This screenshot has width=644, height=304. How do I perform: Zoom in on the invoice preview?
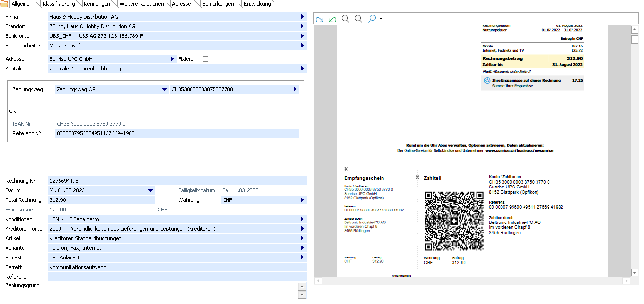[346, 19]
